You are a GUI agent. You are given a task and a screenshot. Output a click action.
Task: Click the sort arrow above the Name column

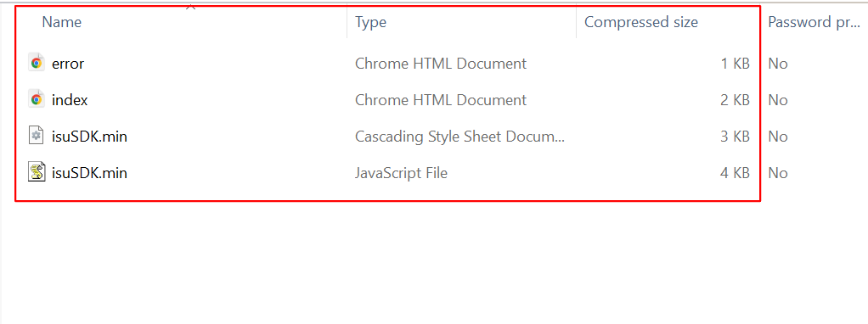click(191, 7)
